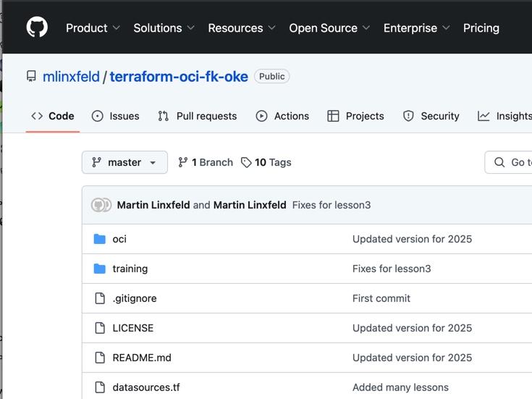This screenshot has height=399, width=532.
Task: Open the Pricing page
Action: click(481, 28)
